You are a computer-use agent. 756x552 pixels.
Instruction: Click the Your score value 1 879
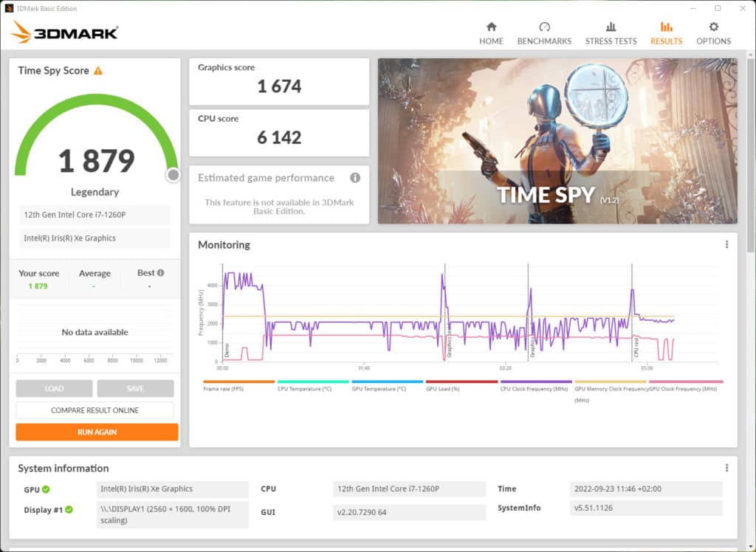(x=38, y=286)
